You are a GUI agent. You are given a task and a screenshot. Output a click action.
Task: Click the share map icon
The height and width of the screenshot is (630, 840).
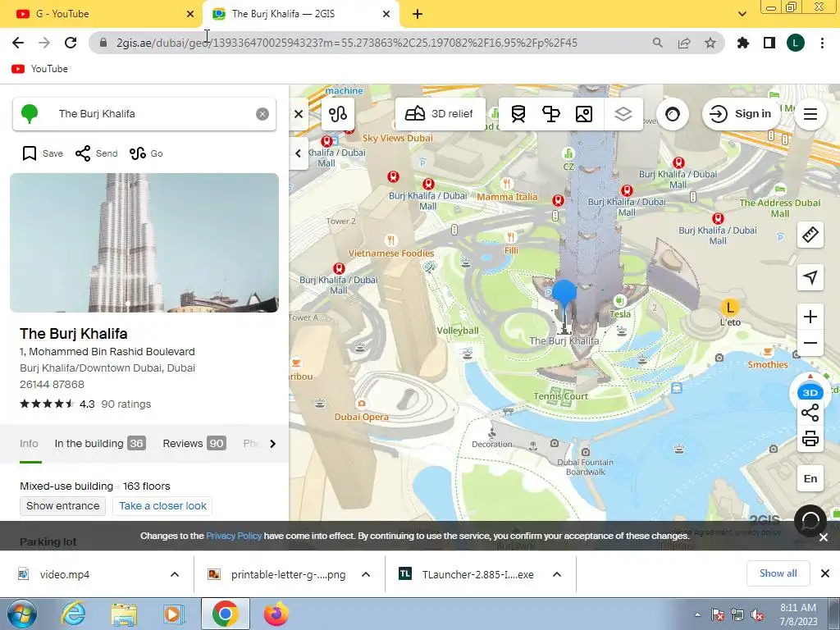click(810, 413)
